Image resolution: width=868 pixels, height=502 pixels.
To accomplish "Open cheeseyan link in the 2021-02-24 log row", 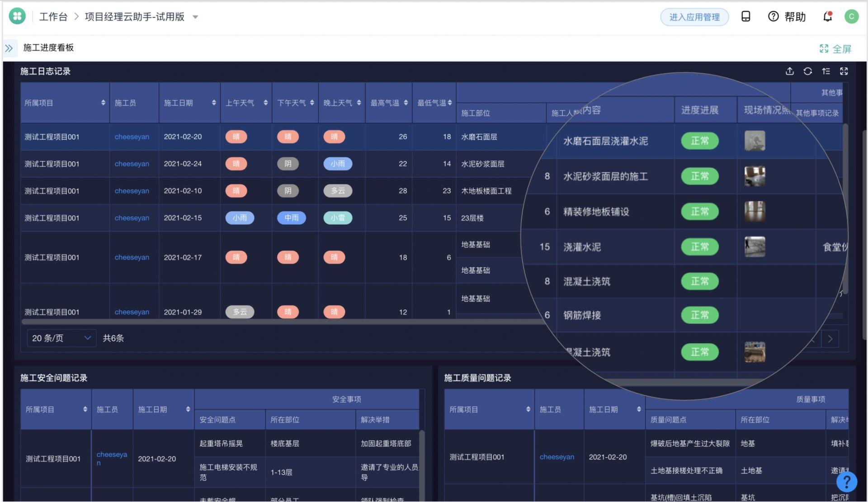I will coord(132,164).
